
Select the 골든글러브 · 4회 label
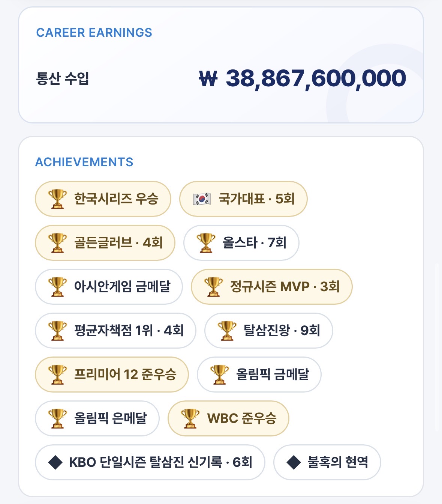coord(118,243)
